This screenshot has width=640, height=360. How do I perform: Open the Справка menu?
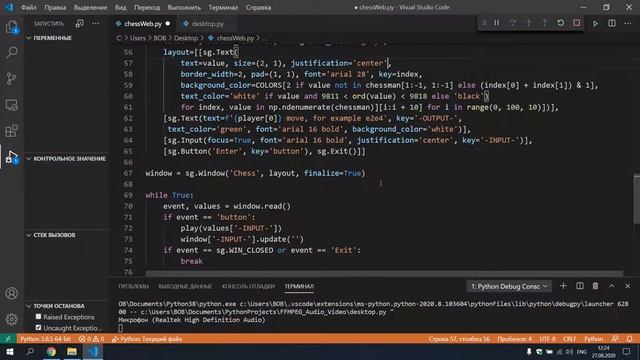click(x=258, y=7)
